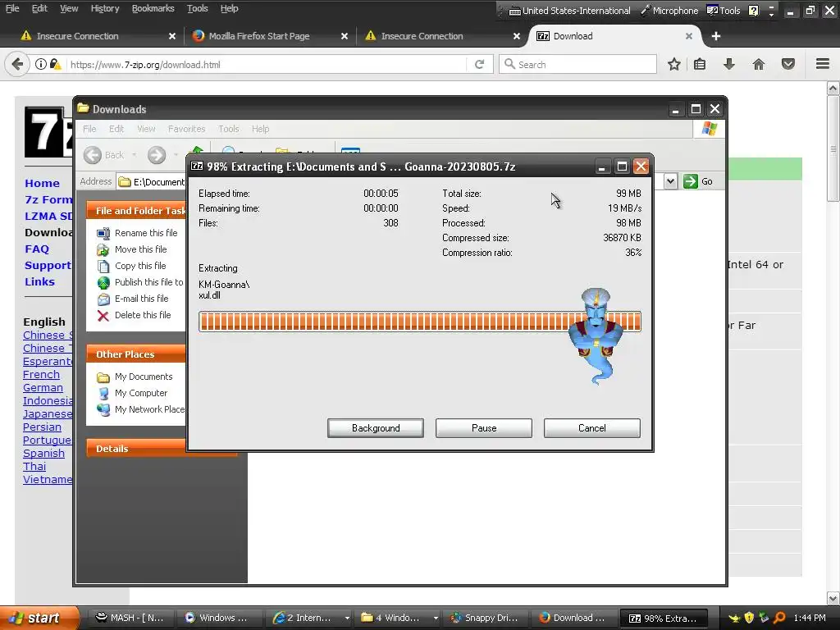
Task: Click Move this file task
Action: coord(140,249)
